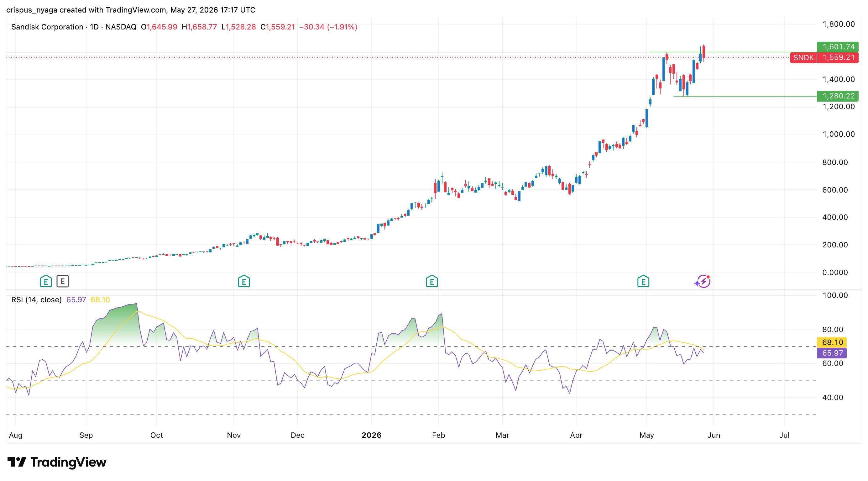Click the purple RSI value 65.97 in legend
868x481 pixels.
pos(76,300)
